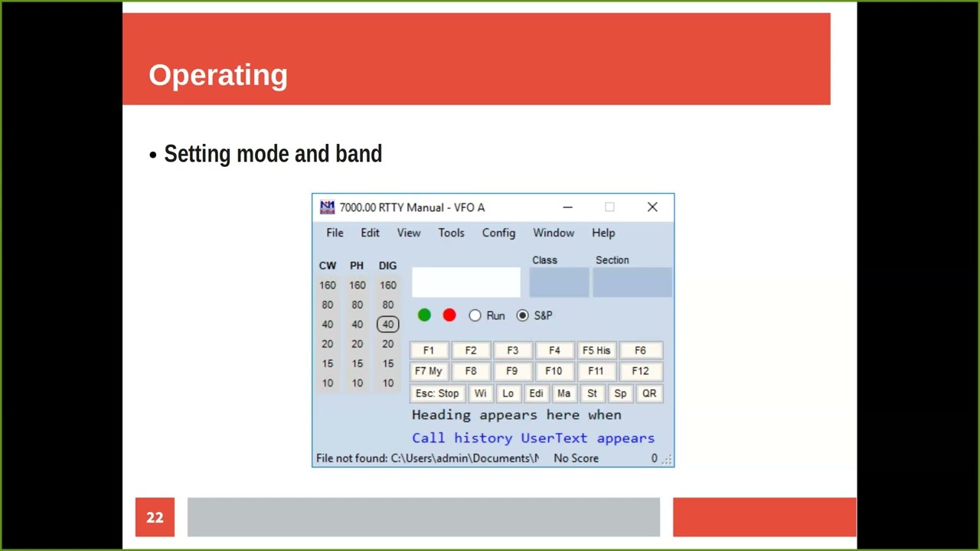Open the Config menu
This screenshot has width=980, height=551.
(498, 233)
